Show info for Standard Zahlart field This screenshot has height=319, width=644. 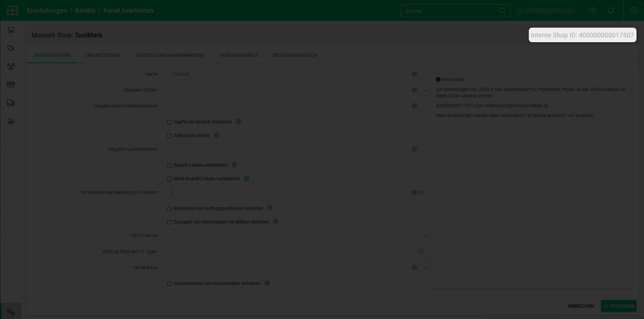415,90
